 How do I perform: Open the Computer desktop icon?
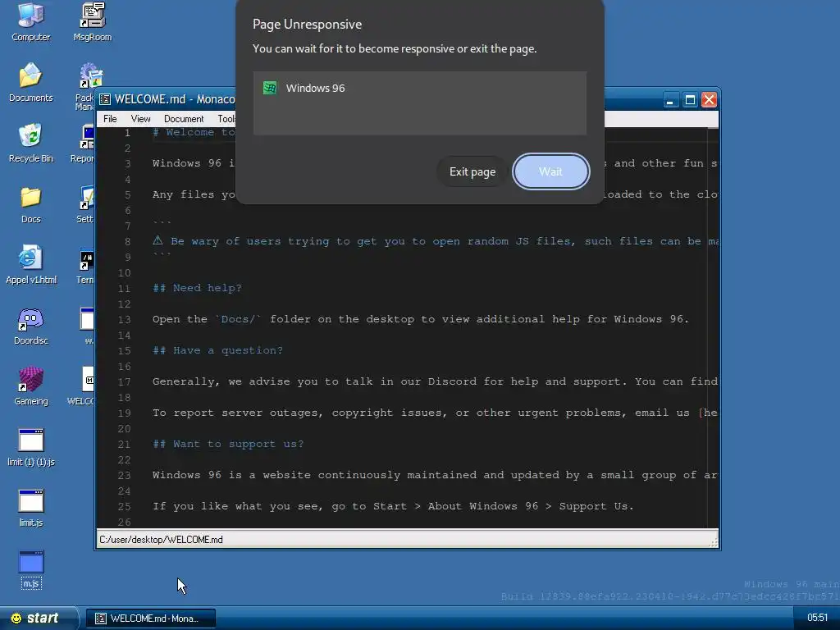tap(30, 21)
